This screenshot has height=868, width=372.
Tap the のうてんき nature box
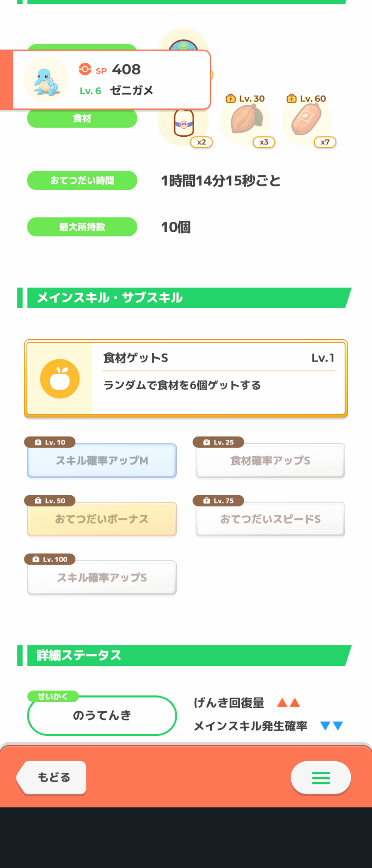[102, 715]
